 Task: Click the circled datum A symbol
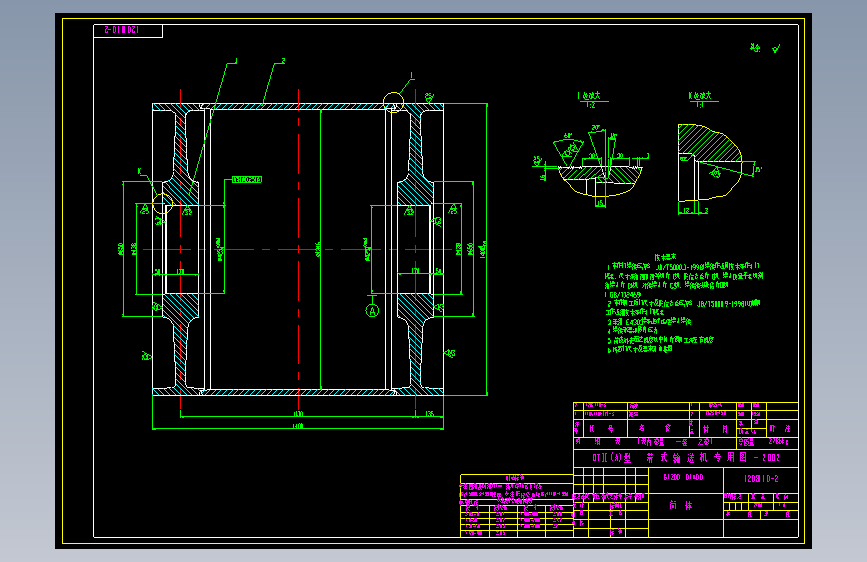372,310
